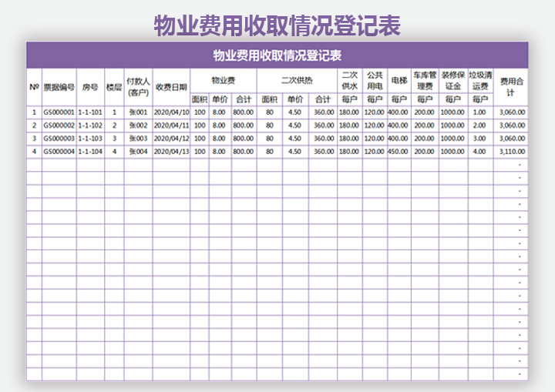The height and width of the screenshot is (392, 555).
Task: Select the 公共用电 column header
Action: click(x=375, y=81)
